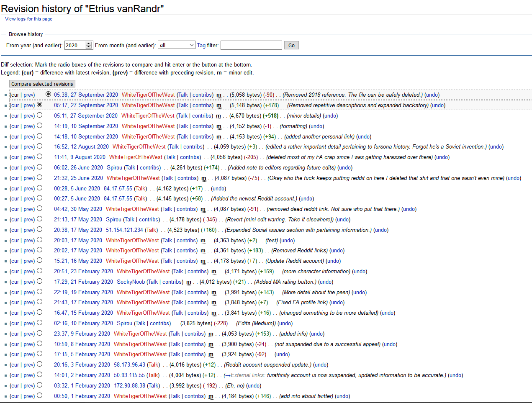
Task: Open IP 51.154.121.234 contributions link
Action: pos(124,230)
